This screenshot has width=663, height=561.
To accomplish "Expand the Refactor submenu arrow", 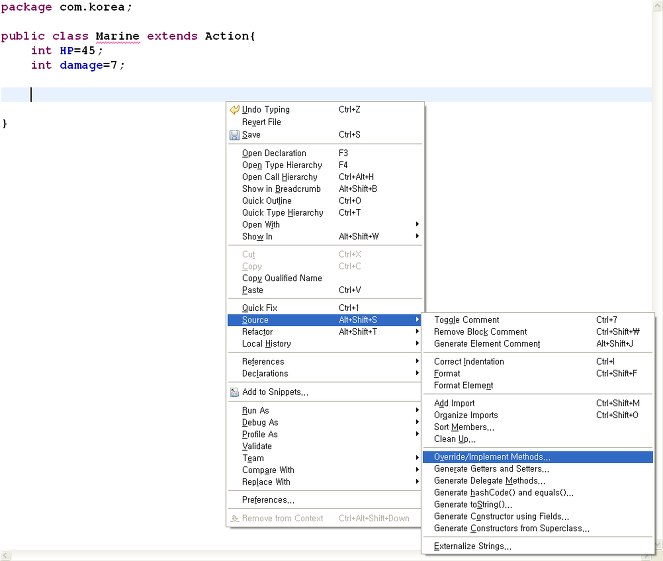I will [417, 331].
